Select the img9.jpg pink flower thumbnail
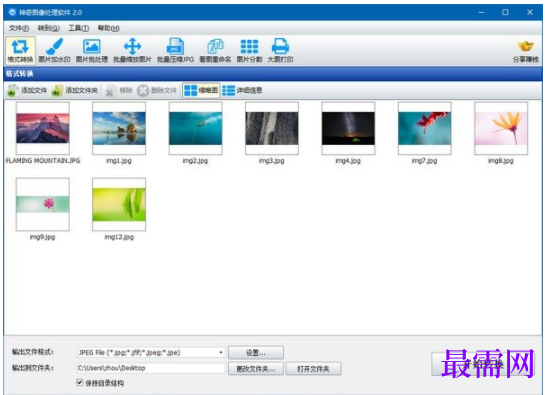This screenshot has height=395, width=553. click(x=43, y=204)
